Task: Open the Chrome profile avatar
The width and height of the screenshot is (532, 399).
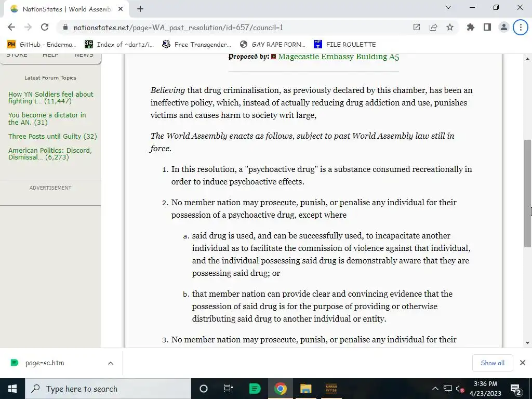Action: click(x=504, y=28)
